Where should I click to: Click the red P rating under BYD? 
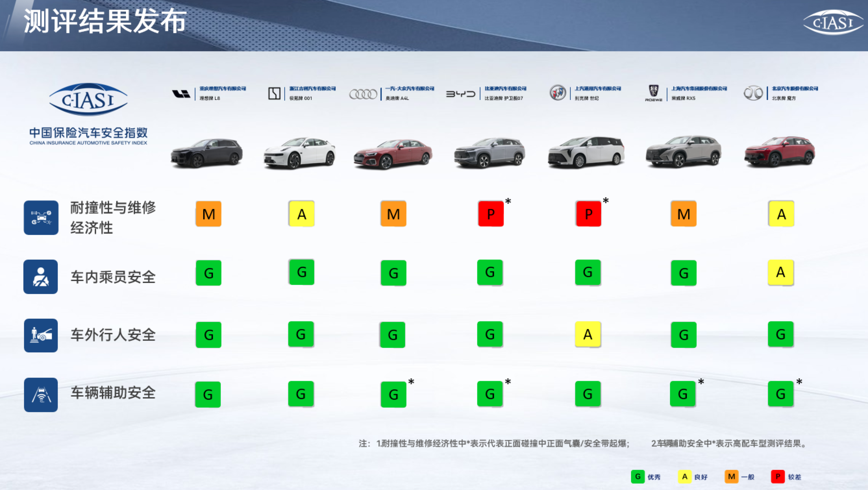pyautogui.click(x=490, y=214)
